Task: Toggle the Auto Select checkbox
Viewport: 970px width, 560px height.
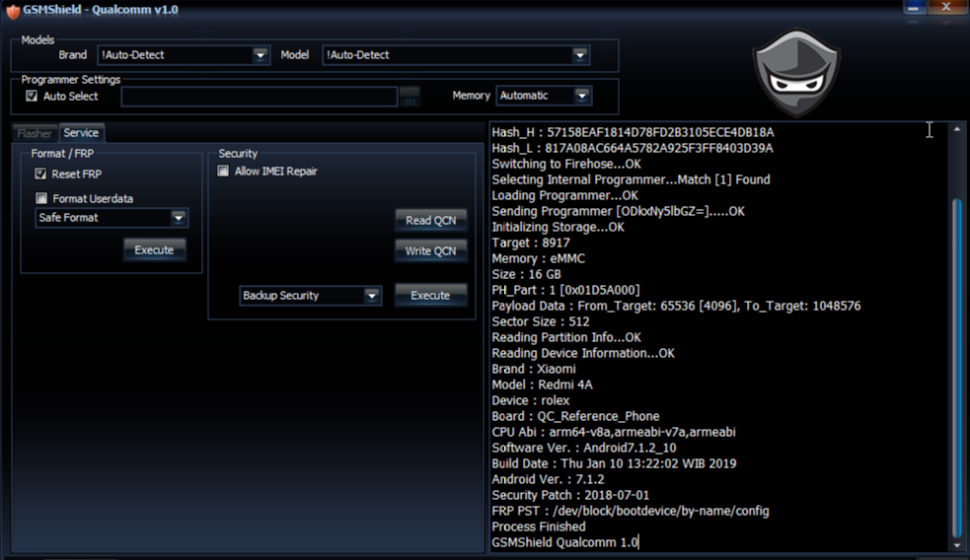Action: (x=32, y=96)
